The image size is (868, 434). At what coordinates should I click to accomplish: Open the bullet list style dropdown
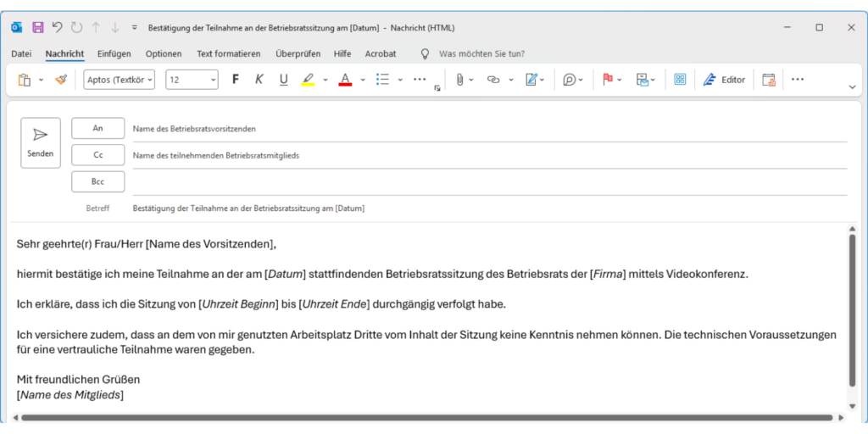click(400, 80)
